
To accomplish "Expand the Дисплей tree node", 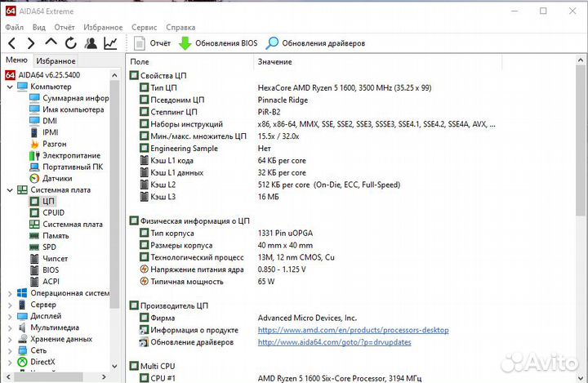I will click(10, 317).
